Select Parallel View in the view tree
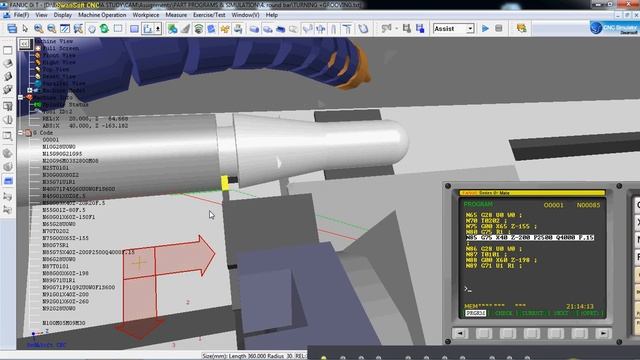The height and width of the screenshot is (360, 640). pyautogui.click(x=64, y=83)
